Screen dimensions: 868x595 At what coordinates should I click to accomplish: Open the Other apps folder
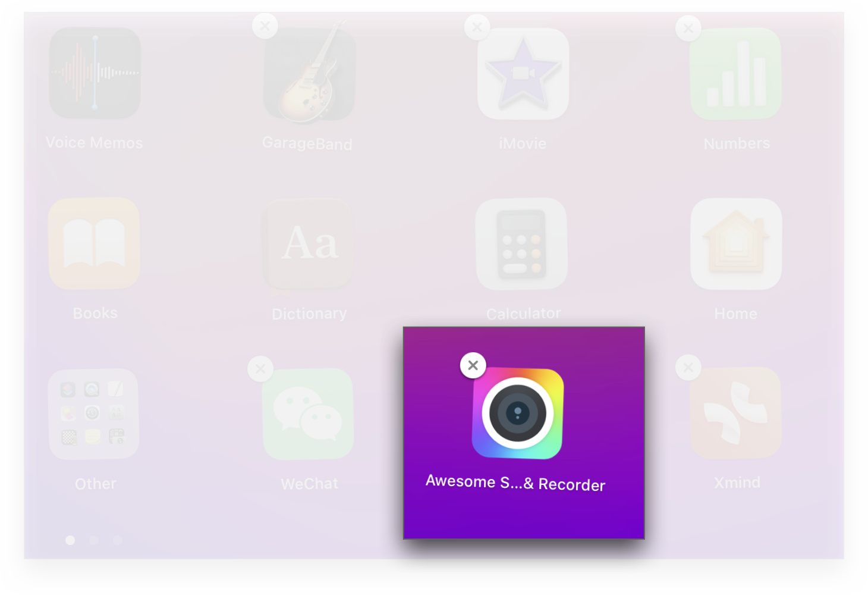point(93,414)
